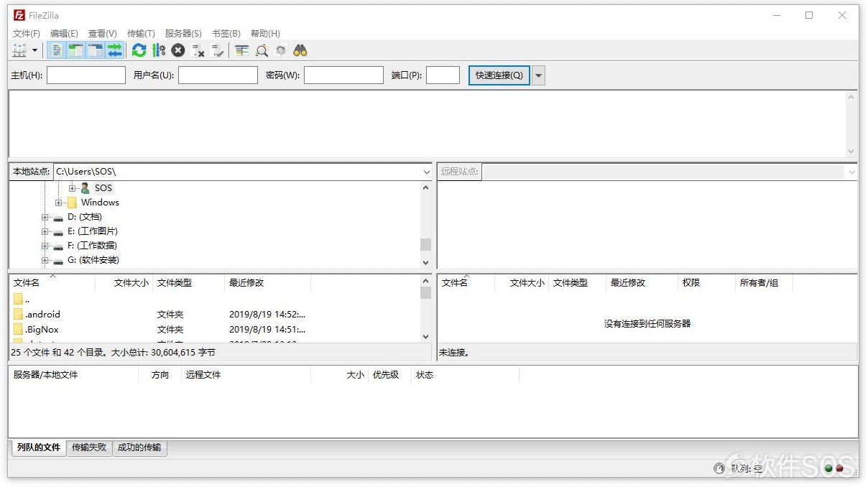Click the 服务器/本地文件 queue column header

(x=74, y=375)
